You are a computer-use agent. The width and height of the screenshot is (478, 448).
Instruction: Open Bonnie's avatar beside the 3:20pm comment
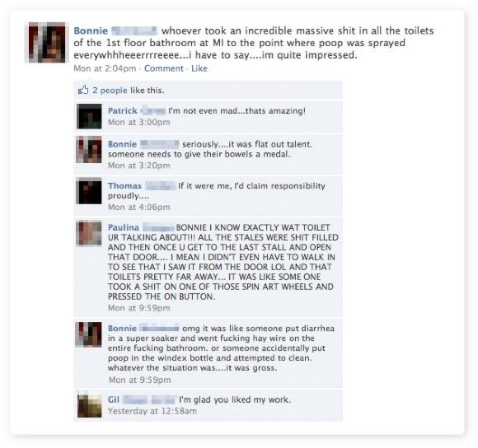point(89,149)
